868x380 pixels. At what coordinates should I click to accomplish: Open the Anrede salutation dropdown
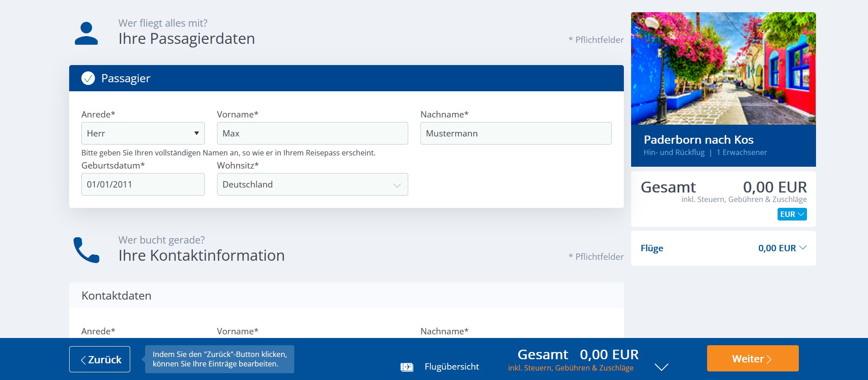[x=143, y=133]
